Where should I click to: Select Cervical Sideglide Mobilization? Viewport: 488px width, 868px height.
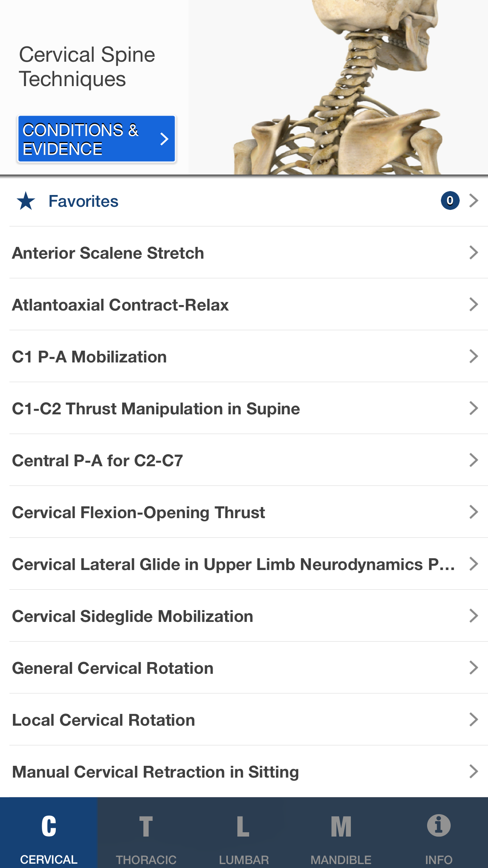132,616
